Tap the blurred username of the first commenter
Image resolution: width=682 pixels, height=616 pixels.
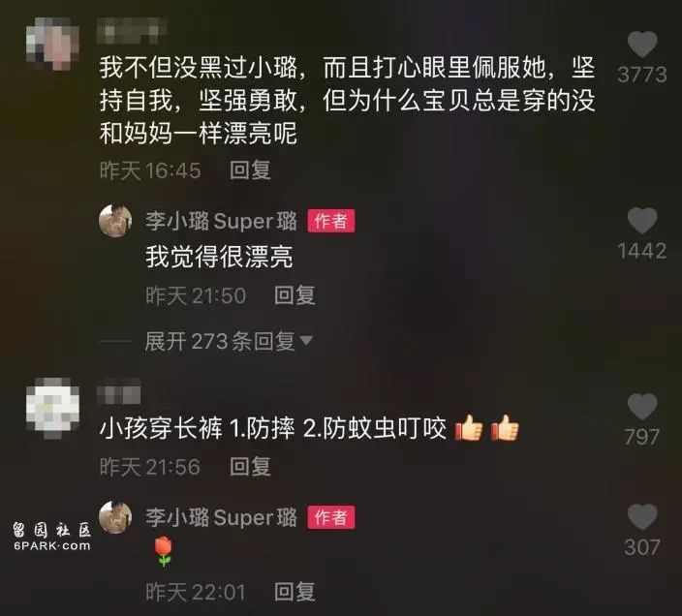(x=132, y=30)
